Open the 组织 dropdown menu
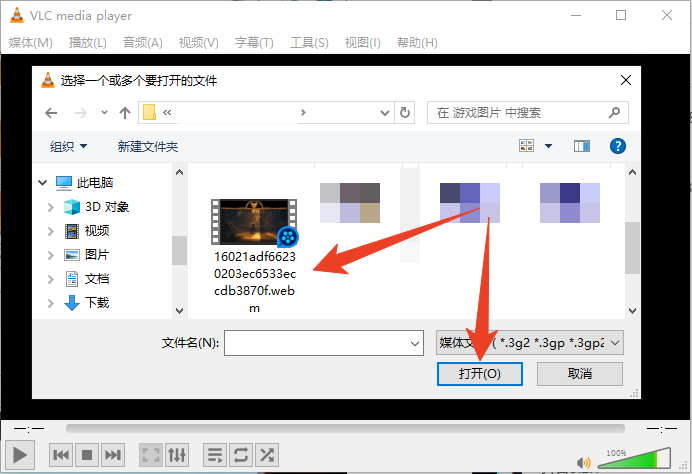692x474 pixels. coord(69,146)
